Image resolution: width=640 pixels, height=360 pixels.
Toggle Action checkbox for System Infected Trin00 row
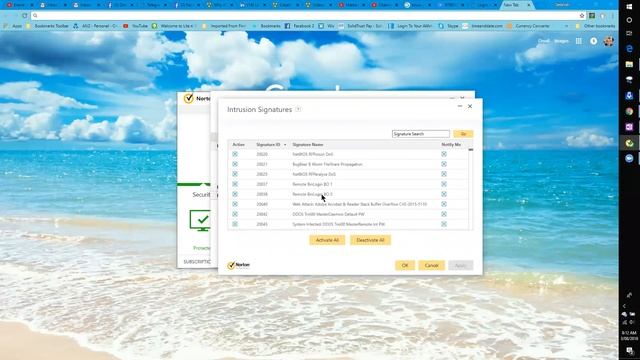coord(235,224)
